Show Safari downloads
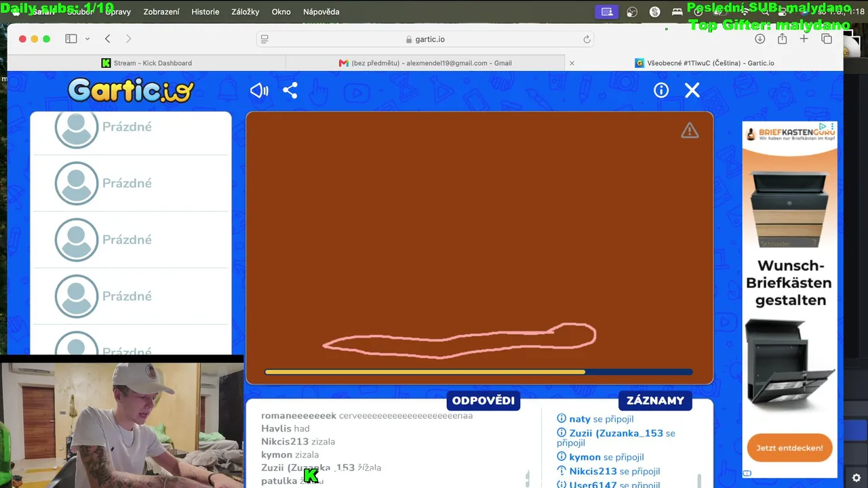Screen dimensions: 868x488 pyautogui.click(x=760, y=39)
